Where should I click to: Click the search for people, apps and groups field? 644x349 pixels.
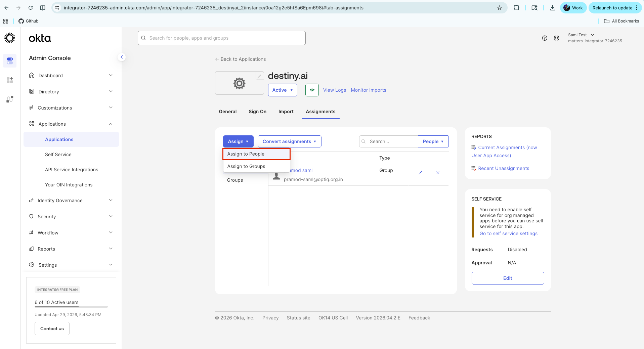coord(222,38)
